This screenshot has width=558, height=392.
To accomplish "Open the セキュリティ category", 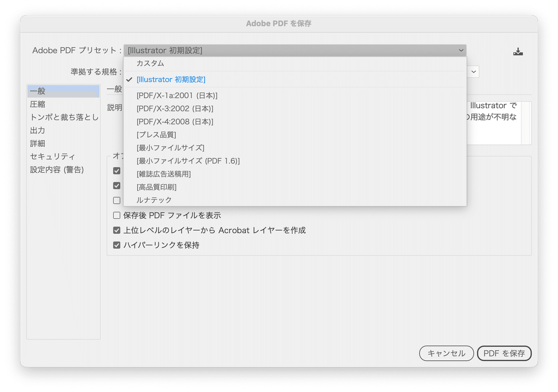I will tap(63, 157).
